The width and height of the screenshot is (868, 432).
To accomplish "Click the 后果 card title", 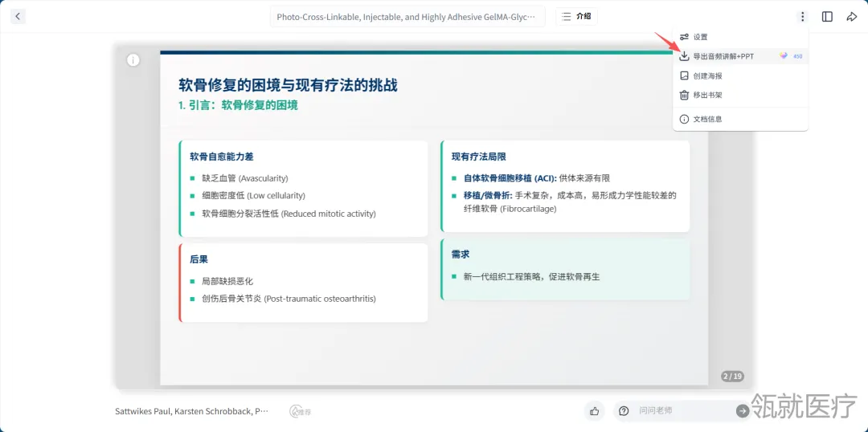I will [199, 259].
